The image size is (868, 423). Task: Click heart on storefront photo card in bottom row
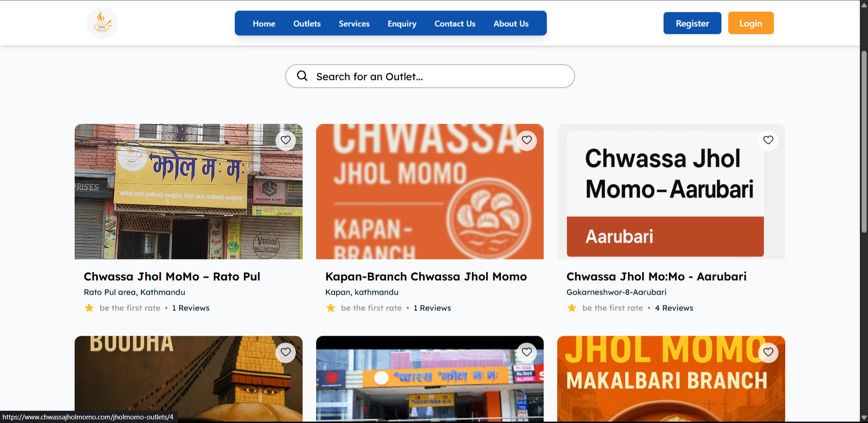click(526, 352)
